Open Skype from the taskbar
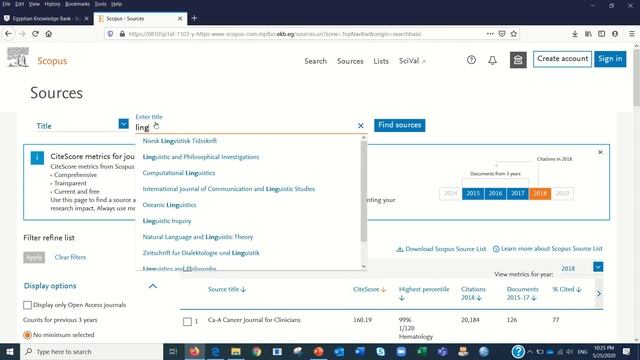 [380, 351]
